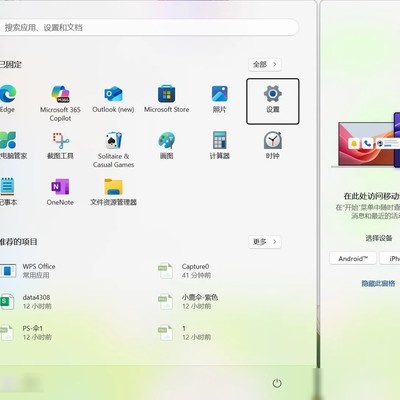400x400 pixels.
Task: Open Microsoft Store
Action: [167, 99]
